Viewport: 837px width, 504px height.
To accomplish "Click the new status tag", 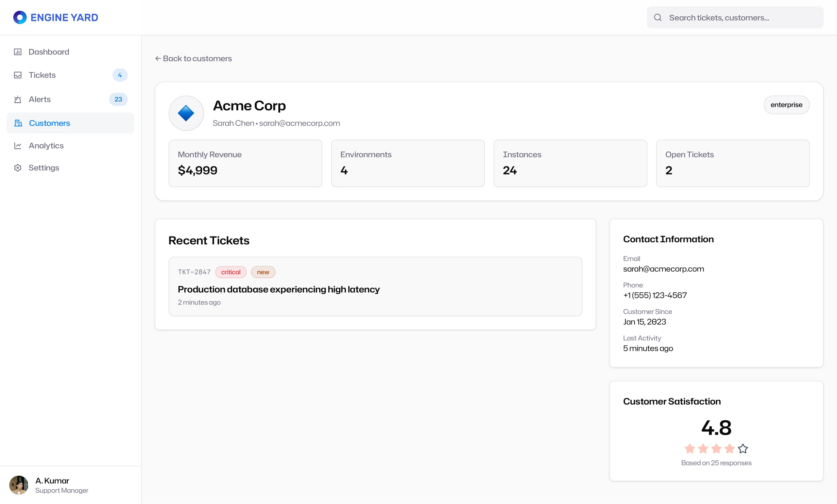I will pos(263,272).
